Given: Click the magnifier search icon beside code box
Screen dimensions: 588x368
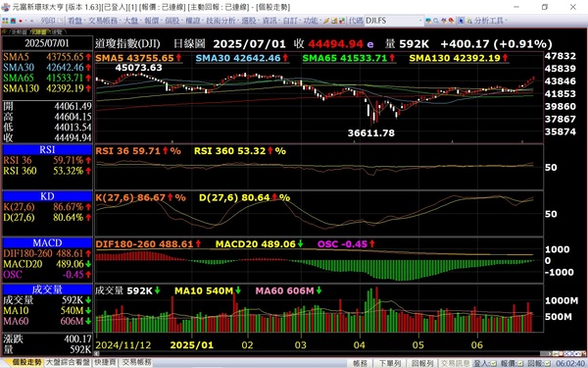Looking at the screenshot, I should tap(436, 21).
